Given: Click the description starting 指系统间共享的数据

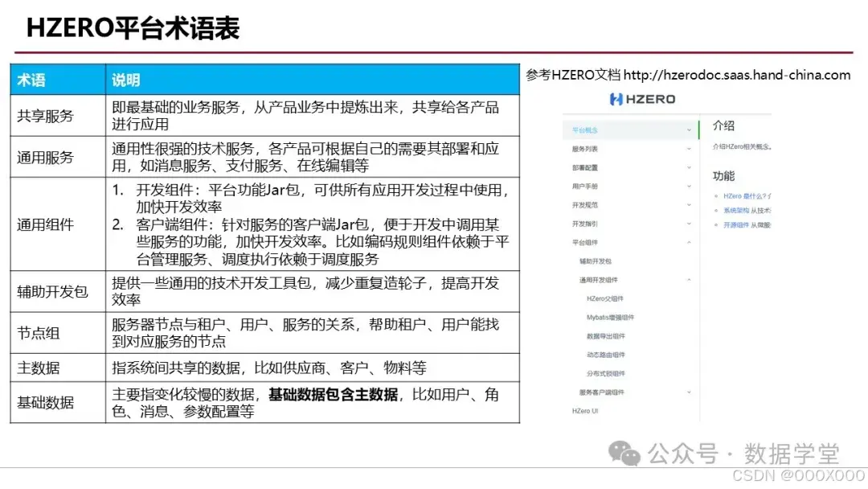Looking at the screenshot, I should click(x=269, y=368).
